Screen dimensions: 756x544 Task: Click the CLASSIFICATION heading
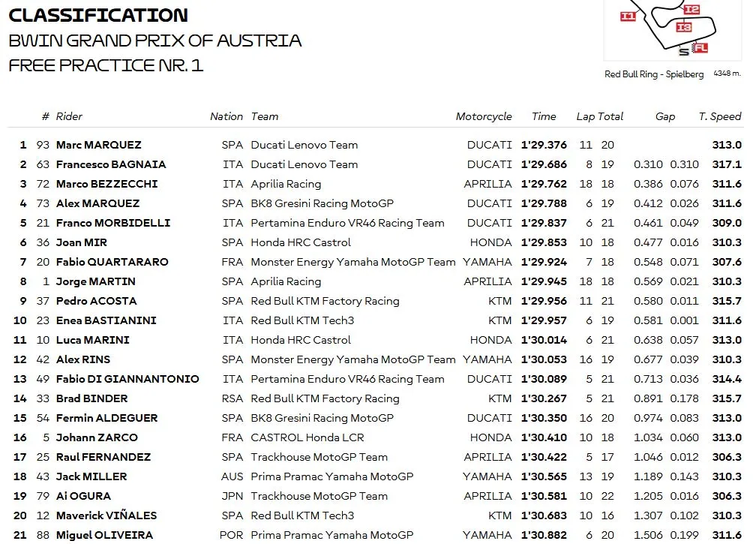coord(98,16)
